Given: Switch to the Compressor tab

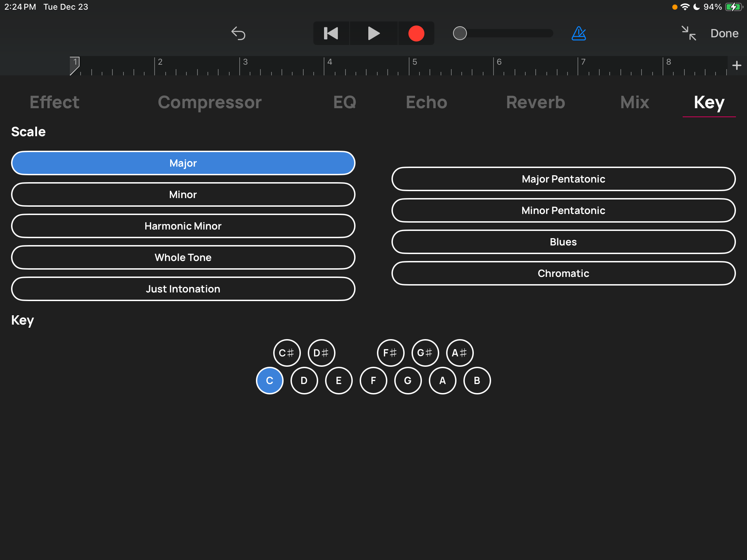Looking at the screenshot, I should 210,102.
